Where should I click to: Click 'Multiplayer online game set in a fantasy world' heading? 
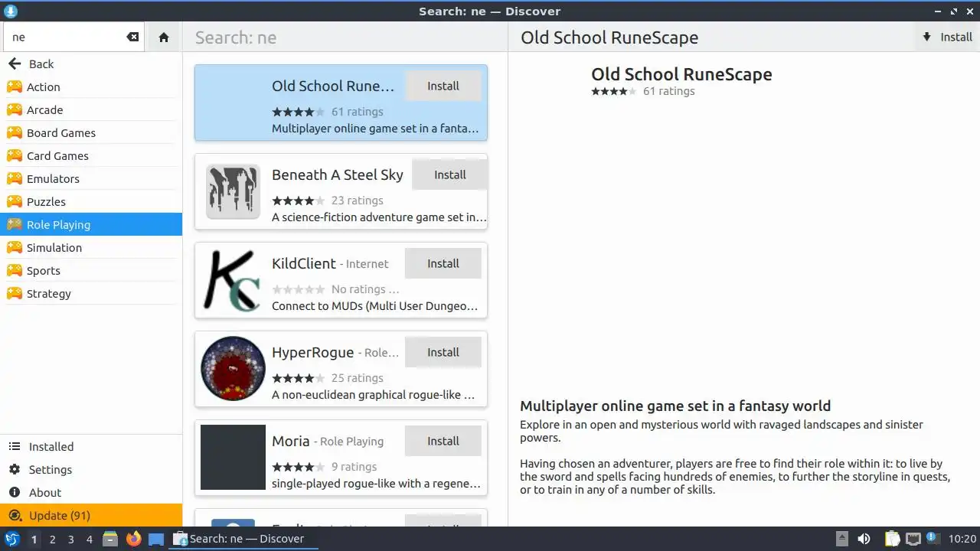675,406
